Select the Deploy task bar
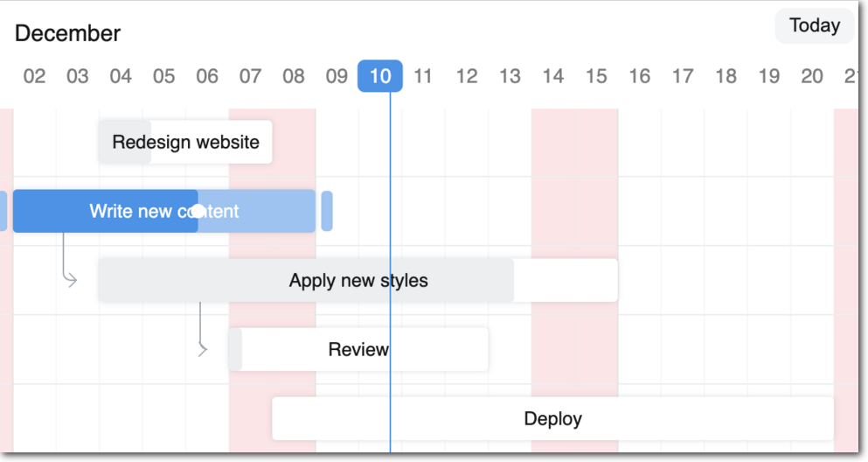The width and height of the screenshot is (868, 462). click(x=552, y=418)
